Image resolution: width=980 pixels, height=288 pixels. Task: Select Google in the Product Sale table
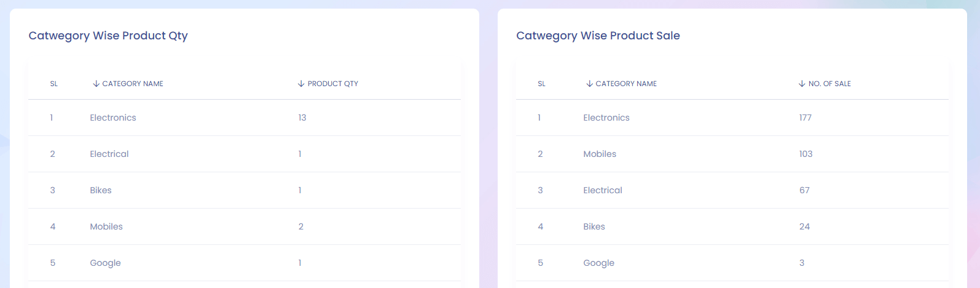point(599,263)
